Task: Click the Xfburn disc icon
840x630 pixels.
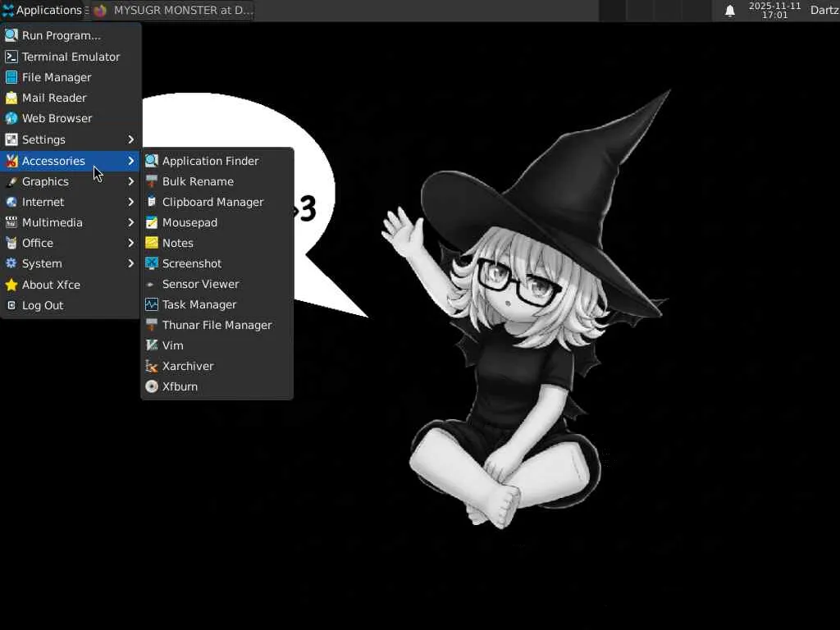Action: point(152,386)
